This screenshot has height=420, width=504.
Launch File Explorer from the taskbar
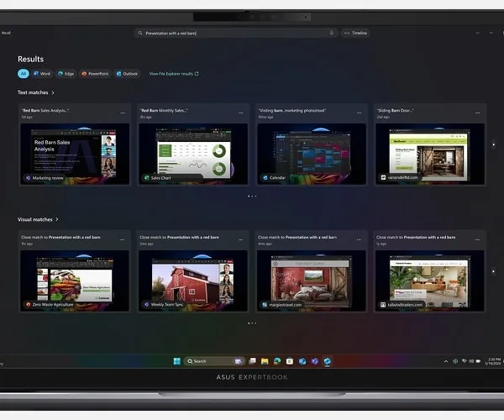coord(265,361)
